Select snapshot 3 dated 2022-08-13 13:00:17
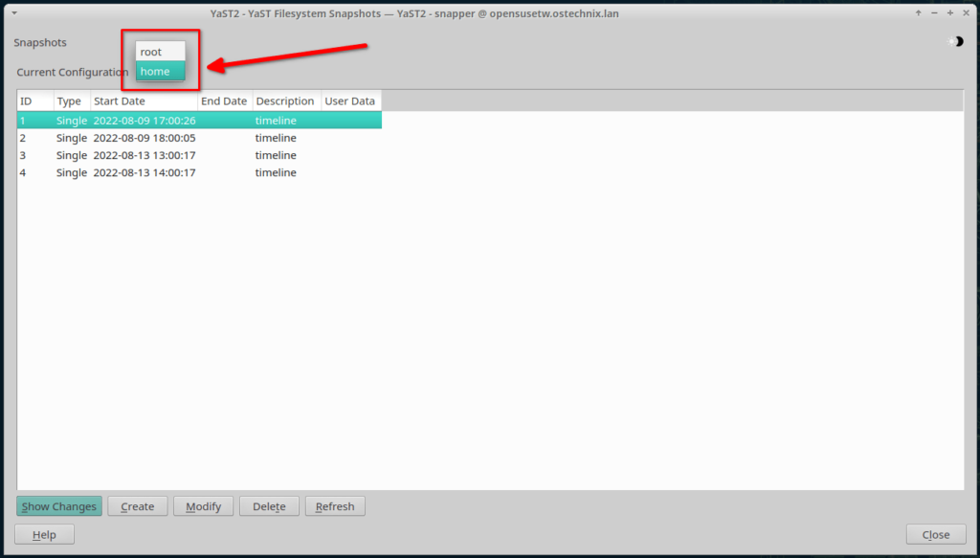 pos(144,155)
